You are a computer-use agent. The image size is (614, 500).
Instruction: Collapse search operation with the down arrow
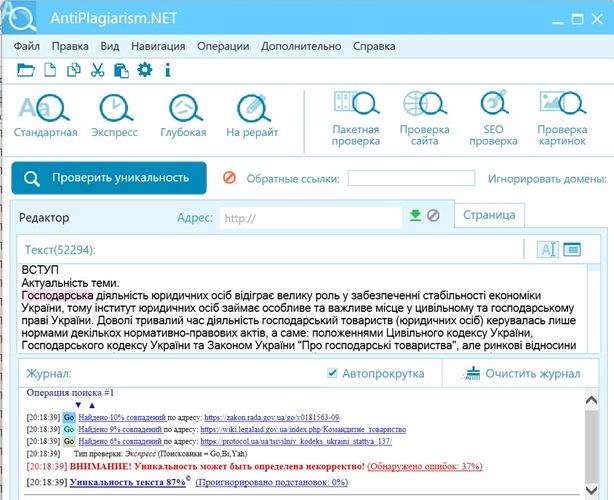tap(78, 405)
